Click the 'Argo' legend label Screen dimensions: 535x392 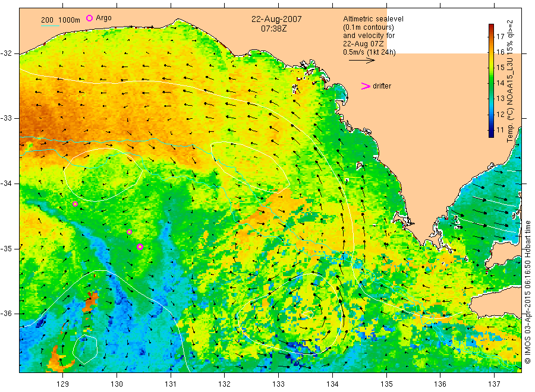point(103,18)
